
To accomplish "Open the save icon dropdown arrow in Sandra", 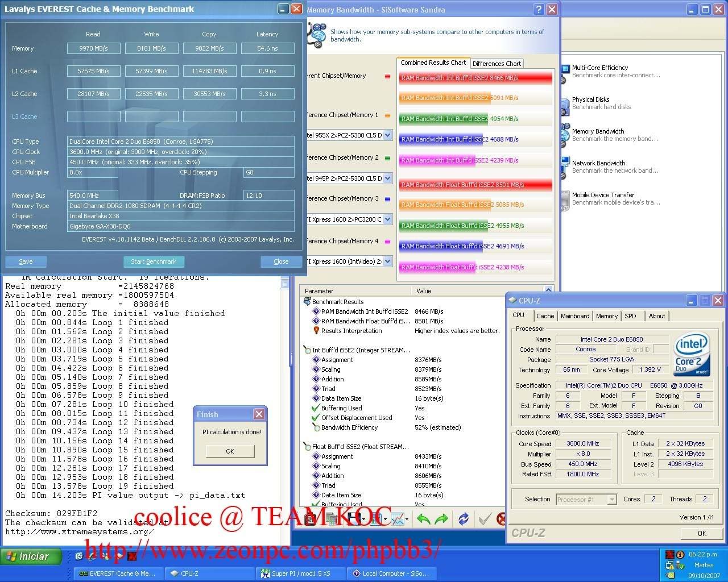I will 364,519.
